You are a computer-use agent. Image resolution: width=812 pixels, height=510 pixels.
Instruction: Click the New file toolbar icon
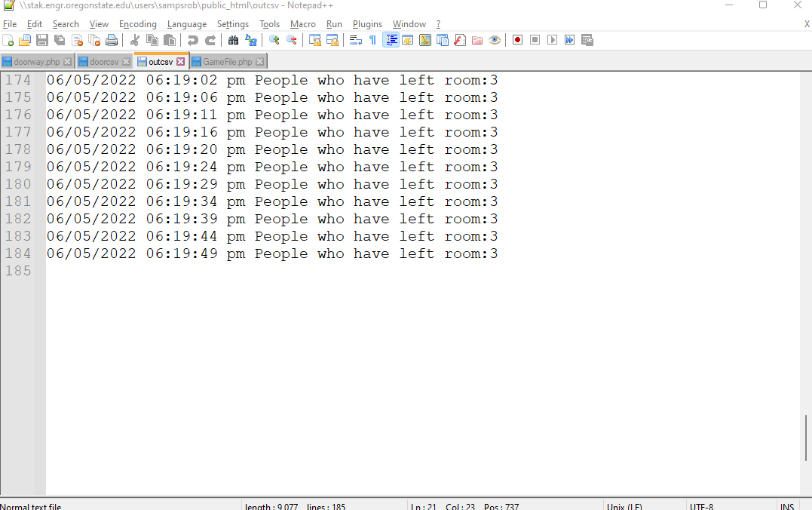[x=8, y=40]
